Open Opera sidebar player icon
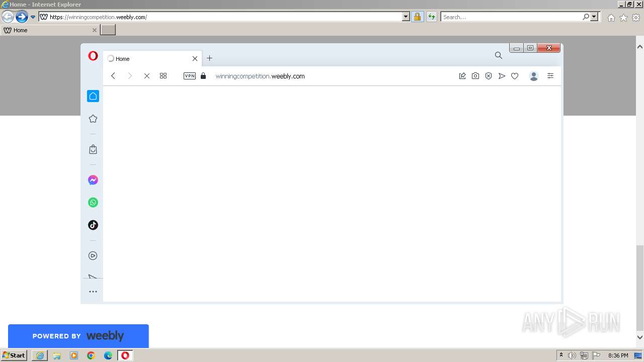The image size is (644, 362). pos(93,255)
